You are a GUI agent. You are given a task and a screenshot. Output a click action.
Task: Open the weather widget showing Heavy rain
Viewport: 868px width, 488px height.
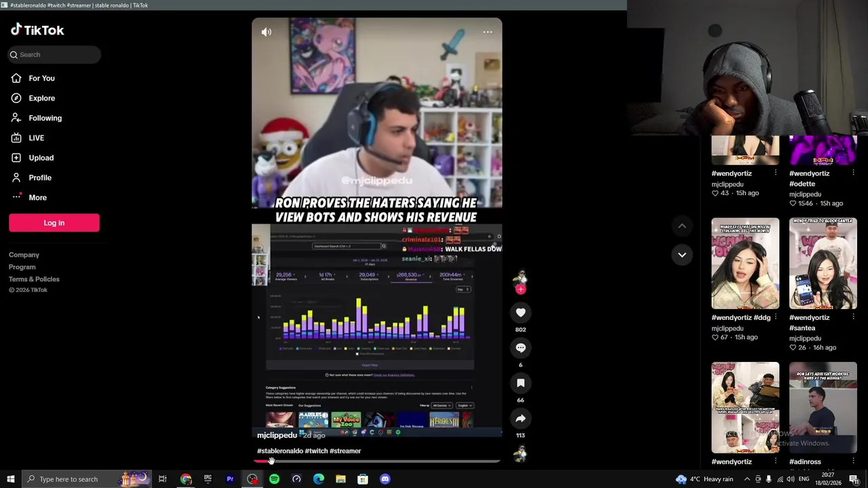[705, 479]
